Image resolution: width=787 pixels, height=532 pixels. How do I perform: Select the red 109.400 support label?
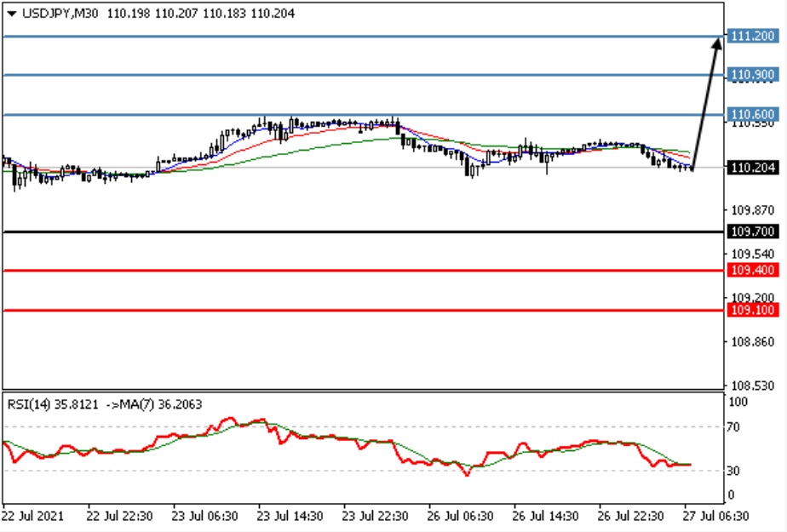pyautogui.click(x=752, y=271)
